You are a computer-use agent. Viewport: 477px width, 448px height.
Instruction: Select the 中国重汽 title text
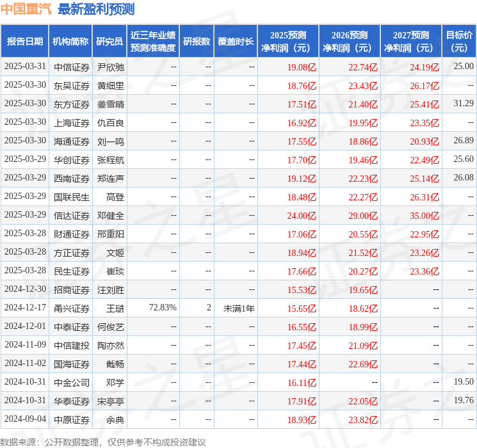coord(26,9)
